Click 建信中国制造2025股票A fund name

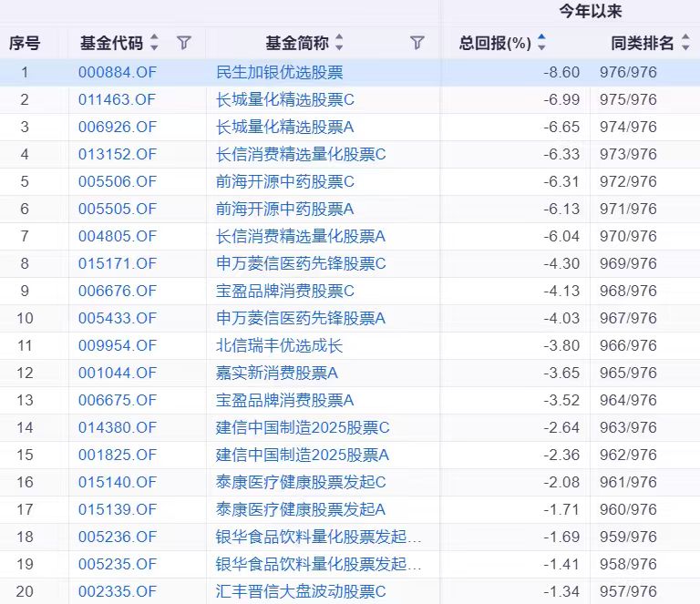[303, 455]
